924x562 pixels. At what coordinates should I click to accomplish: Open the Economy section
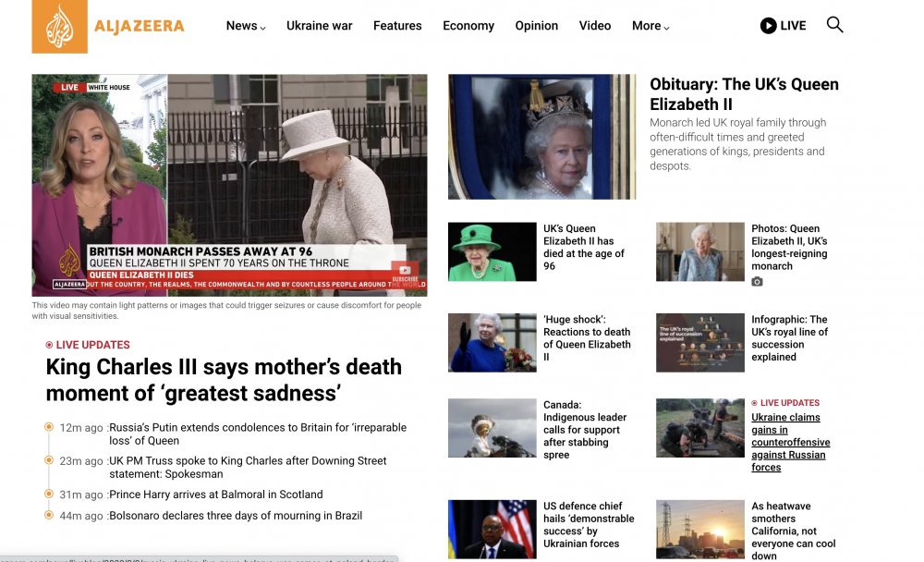click(468, 26)
